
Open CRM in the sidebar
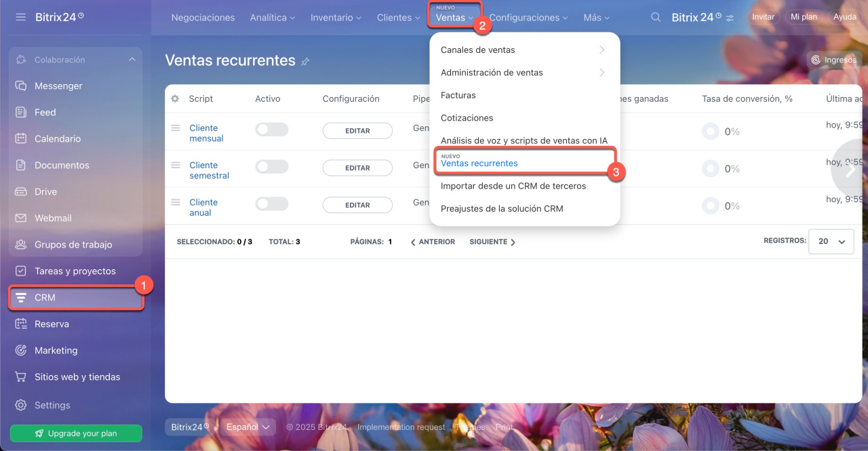76,298
